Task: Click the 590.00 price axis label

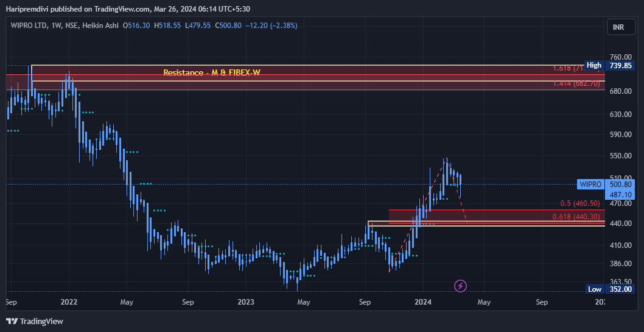Action: (x=621, y=134)
